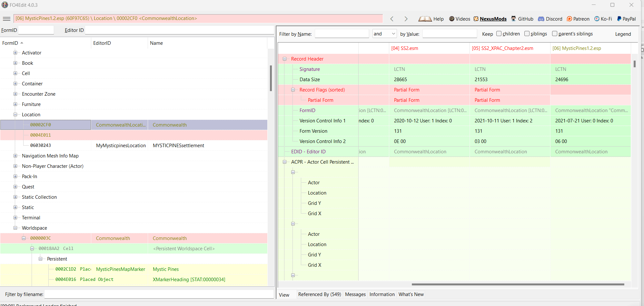
Task: Click the Editor ID search input field
Action: pyautogui.click(x=179, y=30)
